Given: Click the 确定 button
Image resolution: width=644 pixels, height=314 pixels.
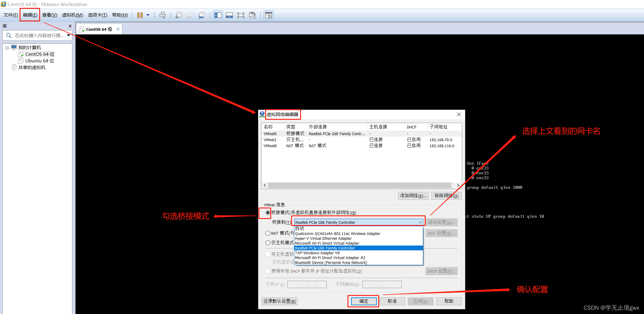Looking at the screenshot, I should [363, 301].
